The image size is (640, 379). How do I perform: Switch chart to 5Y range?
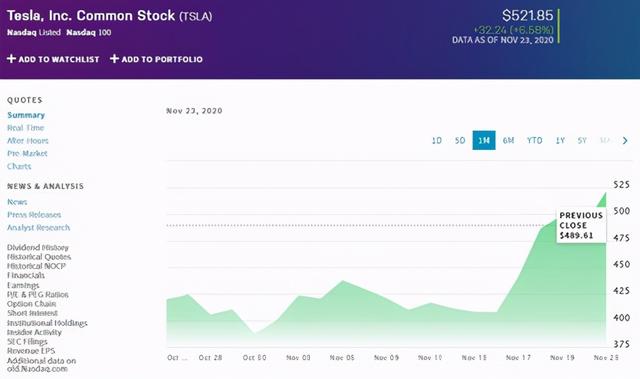582,140
